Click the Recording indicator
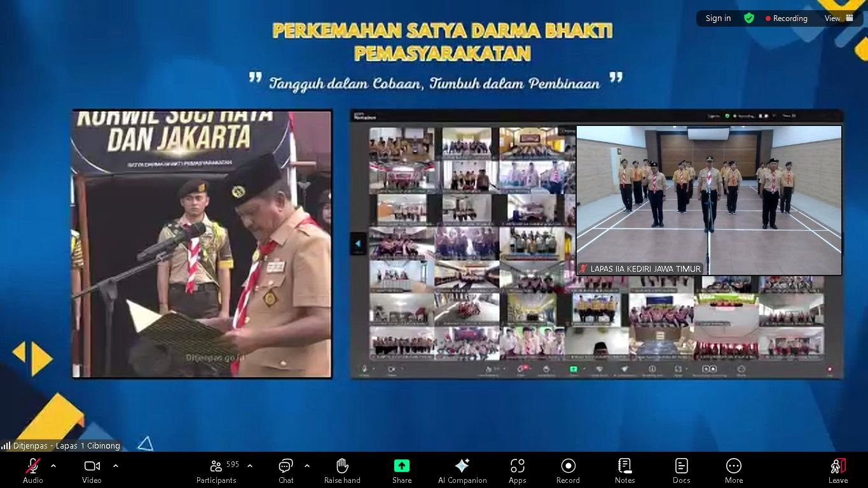 pyautogui.click(x=787, y=18)
